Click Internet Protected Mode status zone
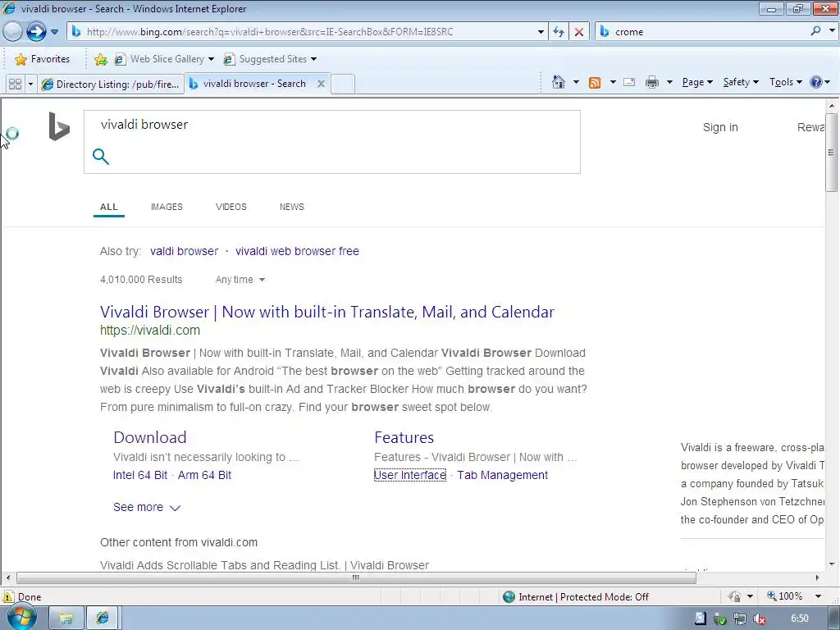Viewport: 840px width, 630px height. pos(576,597)
